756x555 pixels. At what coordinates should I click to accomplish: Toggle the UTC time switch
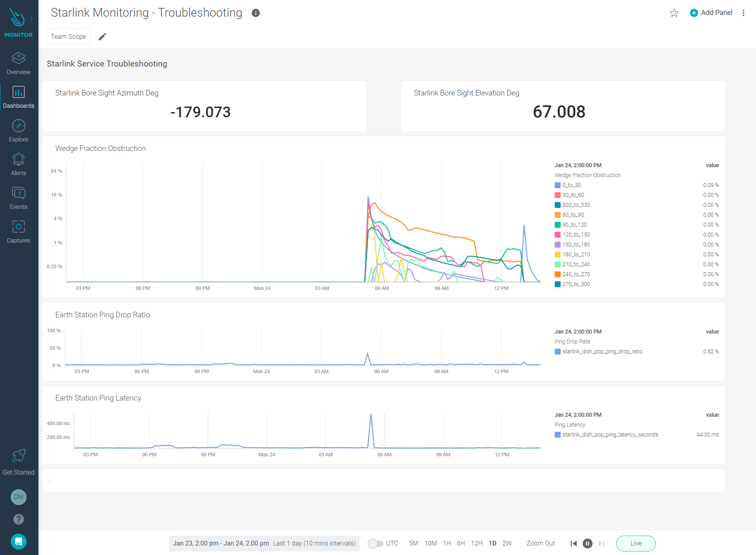pyautogui.click(x=375, y=544)
